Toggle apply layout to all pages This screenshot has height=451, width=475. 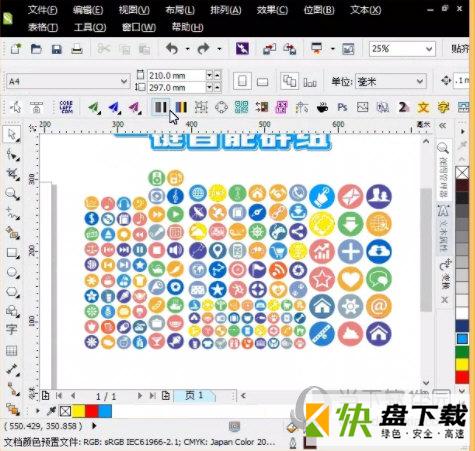(x=289, y=81)
